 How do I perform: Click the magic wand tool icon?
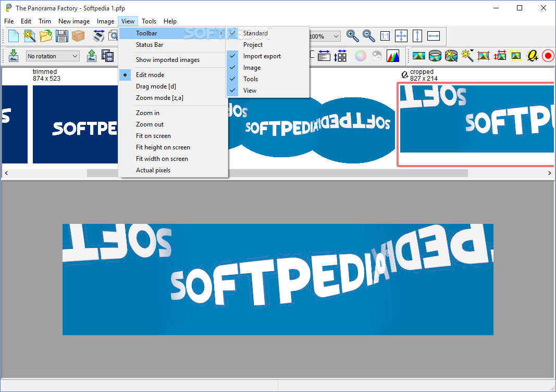467,56
